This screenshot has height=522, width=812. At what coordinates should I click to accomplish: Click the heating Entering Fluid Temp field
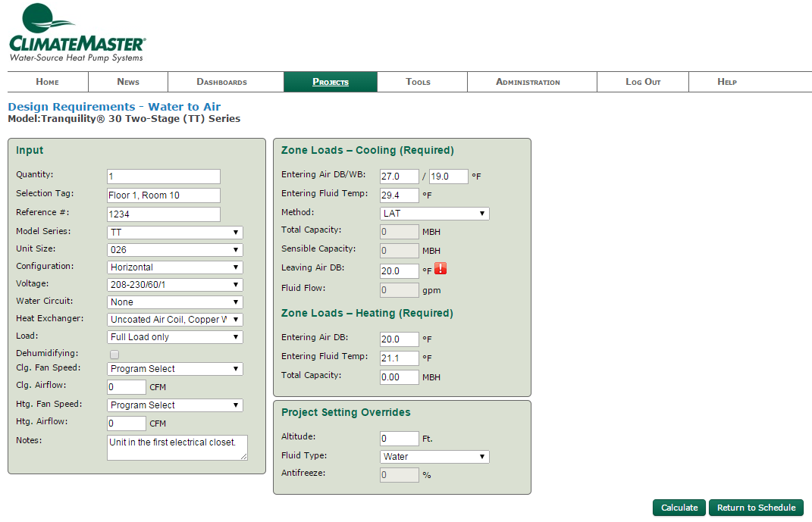400,358
